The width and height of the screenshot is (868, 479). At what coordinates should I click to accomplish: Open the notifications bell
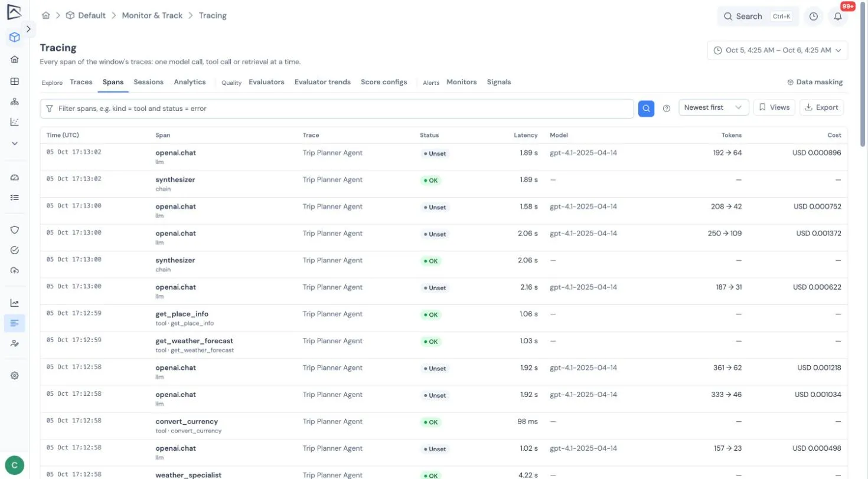click(837, 17)
